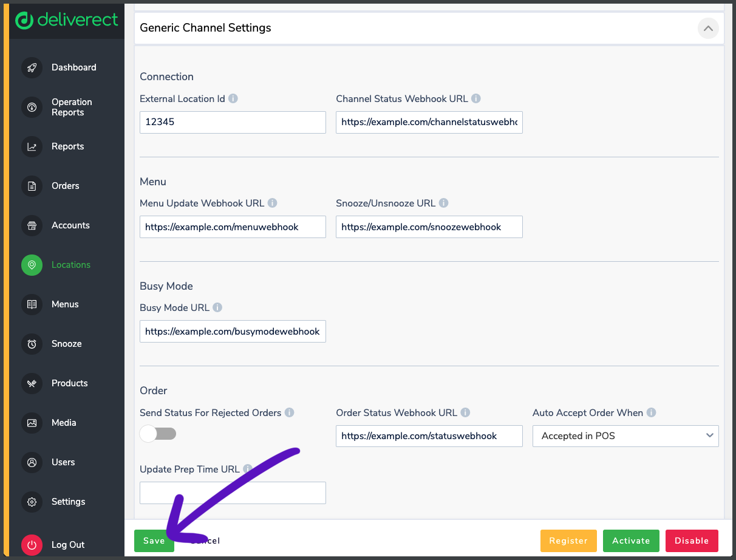Click the Deliverect logo
736x560 pixels.
pos(66,20)
